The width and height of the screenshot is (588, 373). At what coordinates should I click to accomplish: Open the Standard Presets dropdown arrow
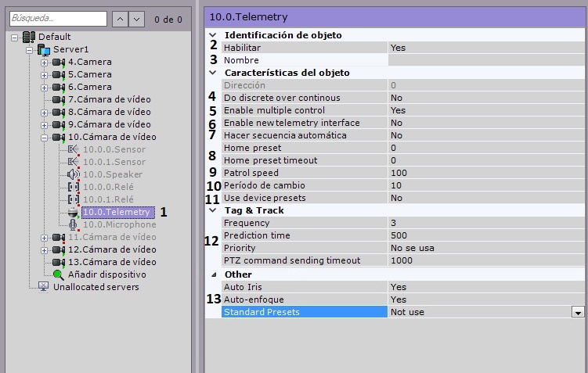tap(578, 312)
